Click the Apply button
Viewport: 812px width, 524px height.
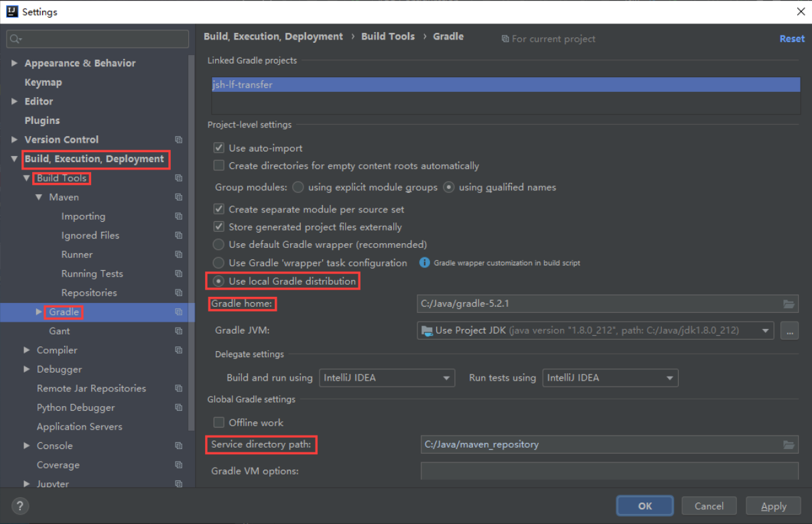click(x=772, y=506)
